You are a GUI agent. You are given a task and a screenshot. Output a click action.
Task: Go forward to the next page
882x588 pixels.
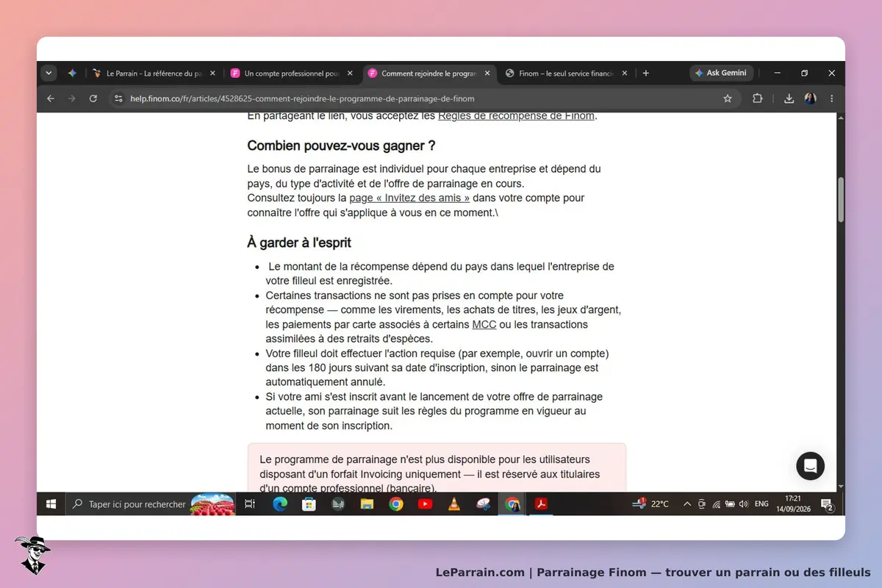71,98
